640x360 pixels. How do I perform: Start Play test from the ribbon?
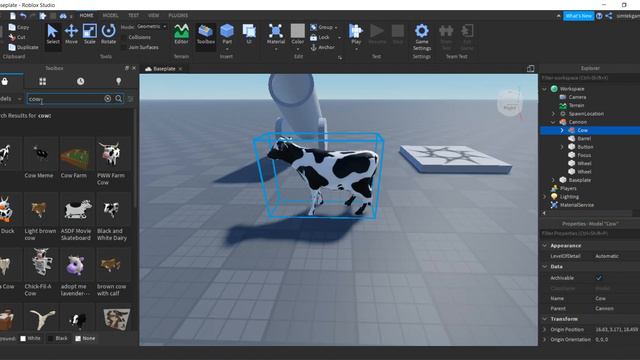(x=356, y=35)
